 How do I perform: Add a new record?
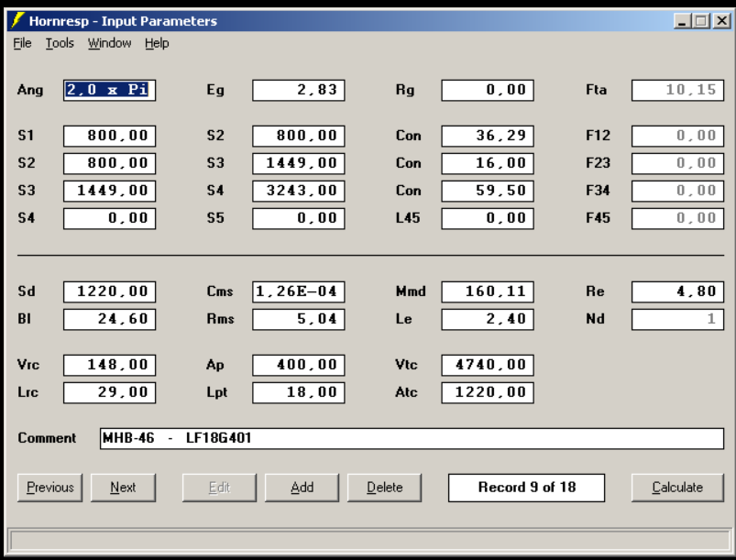point(302,488)
